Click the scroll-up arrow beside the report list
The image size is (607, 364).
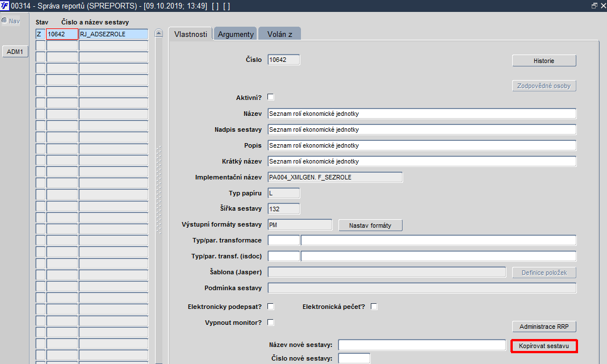point(159,34)
